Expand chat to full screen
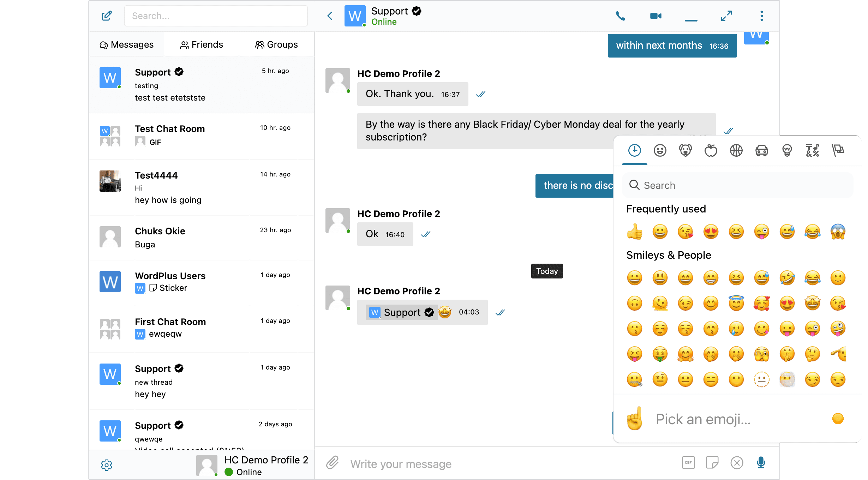This screenshot has width=868, height=480. point(726,16)
